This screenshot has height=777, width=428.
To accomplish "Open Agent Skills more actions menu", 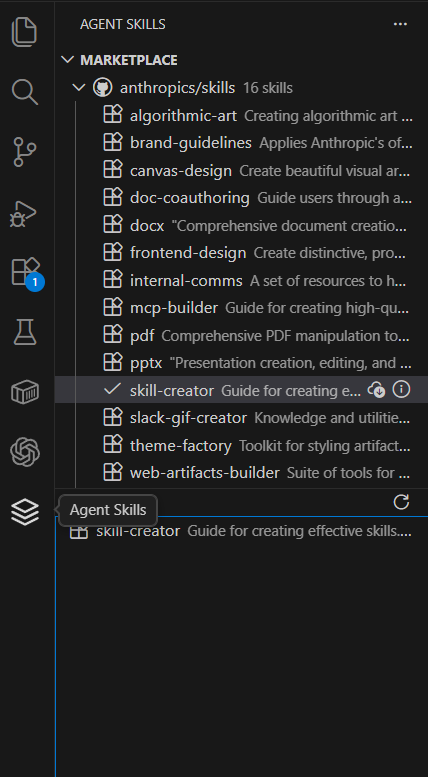I will pos(400,24).
